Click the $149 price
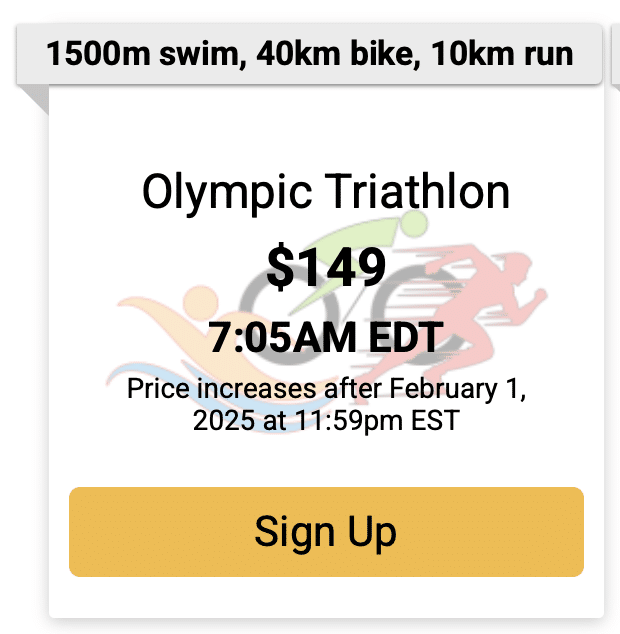 pyautogui.click(x=325, y=266)
